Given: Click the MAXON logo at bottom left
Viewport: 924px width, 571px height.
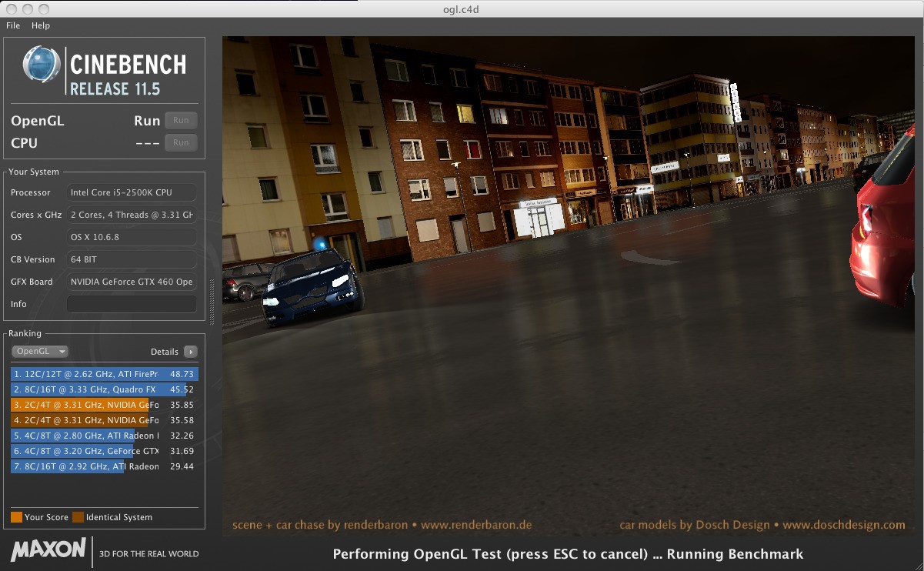Looking at the screenshot, I should (48, 549).
